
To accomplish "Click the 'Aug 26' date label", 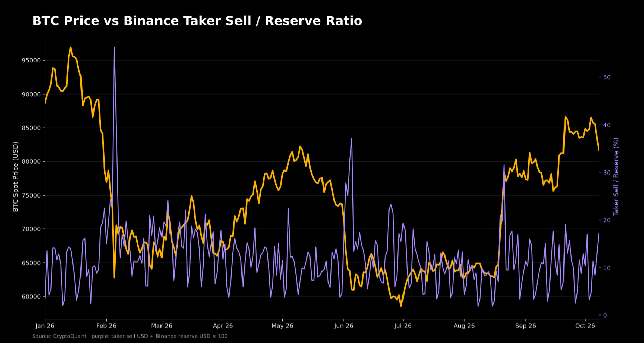I will [464, 326].
